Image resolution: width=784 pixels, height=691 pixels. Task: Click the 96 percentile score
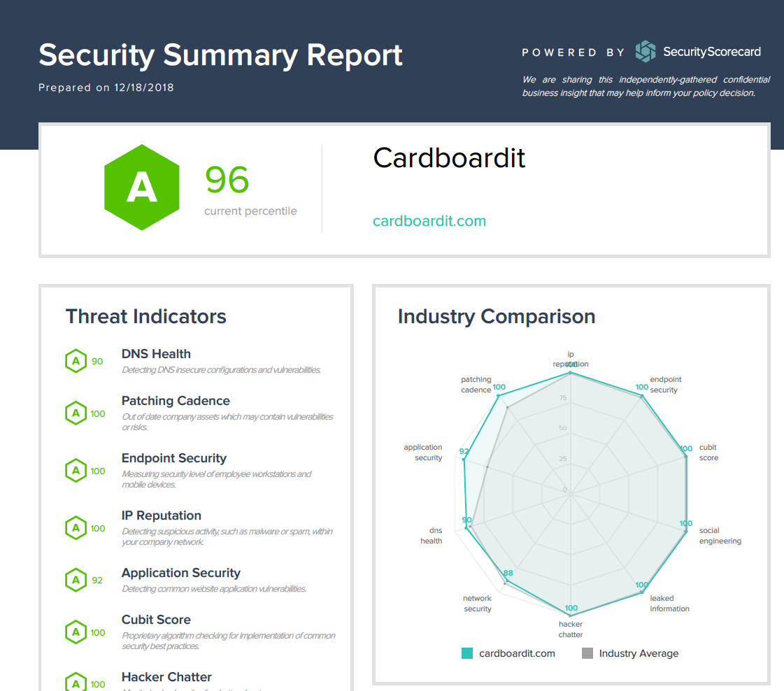pos(227,180)
